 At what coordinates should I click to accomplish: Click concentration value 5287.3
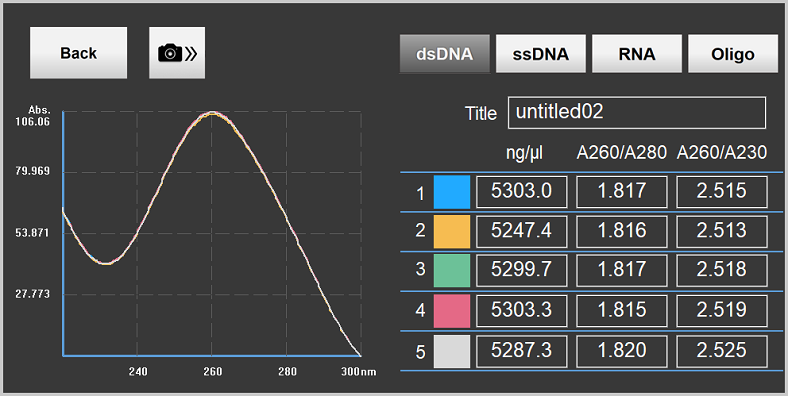(x=522, y=351)
